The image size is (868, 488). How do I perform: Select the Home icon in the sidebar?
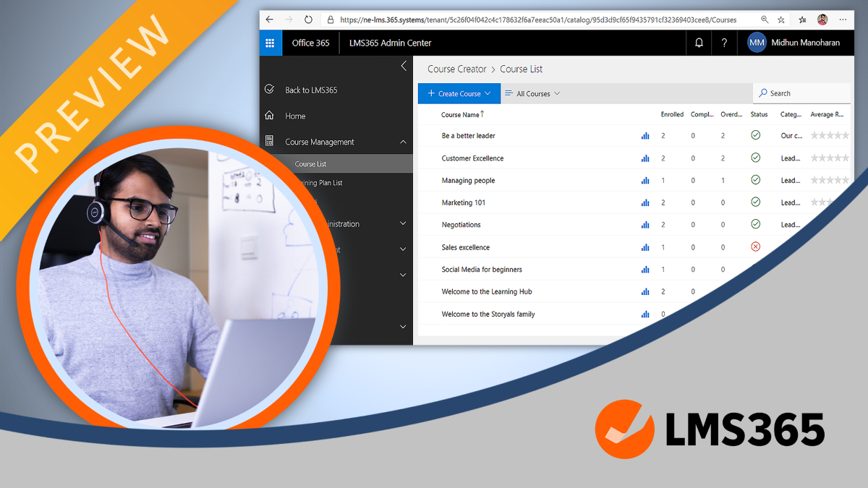point(269,116)
